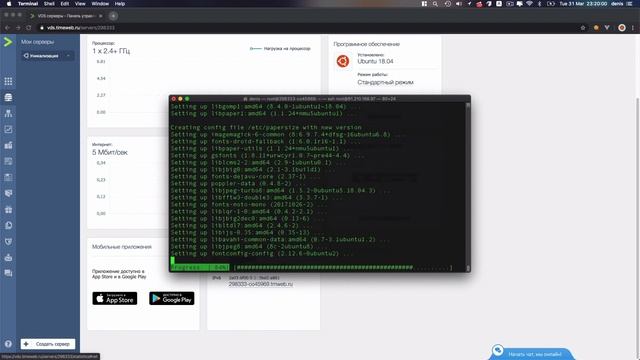Screen dimensions: 640x360
Task: Open the browser profile avatar
Action: (622, 28)
